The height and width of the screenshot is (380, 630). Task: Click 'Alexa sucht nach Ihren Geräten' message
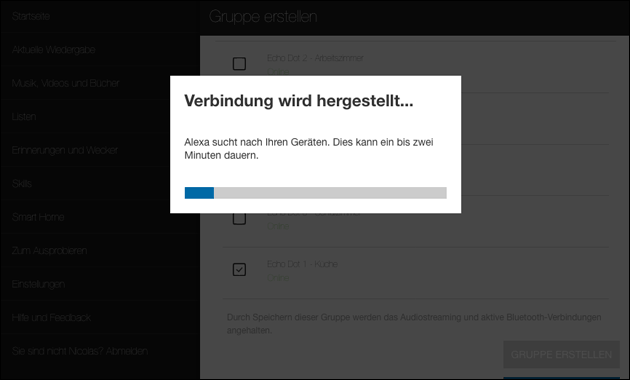(309, 149)
